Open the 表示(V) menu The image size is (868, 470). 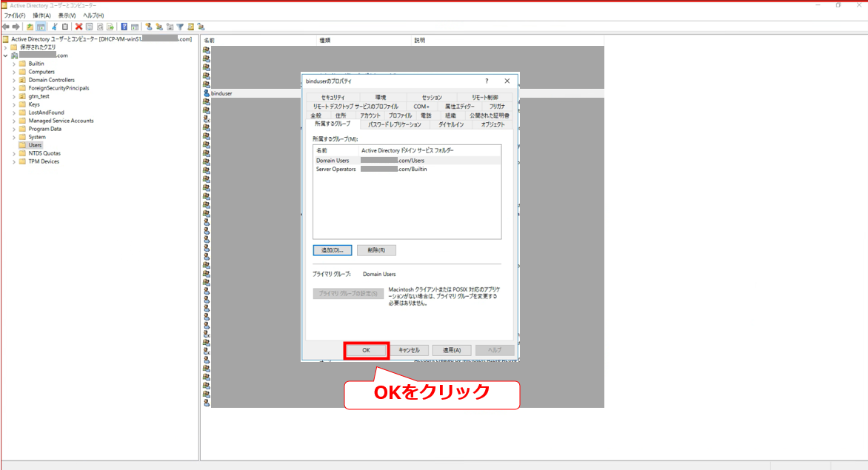[67, 16]
